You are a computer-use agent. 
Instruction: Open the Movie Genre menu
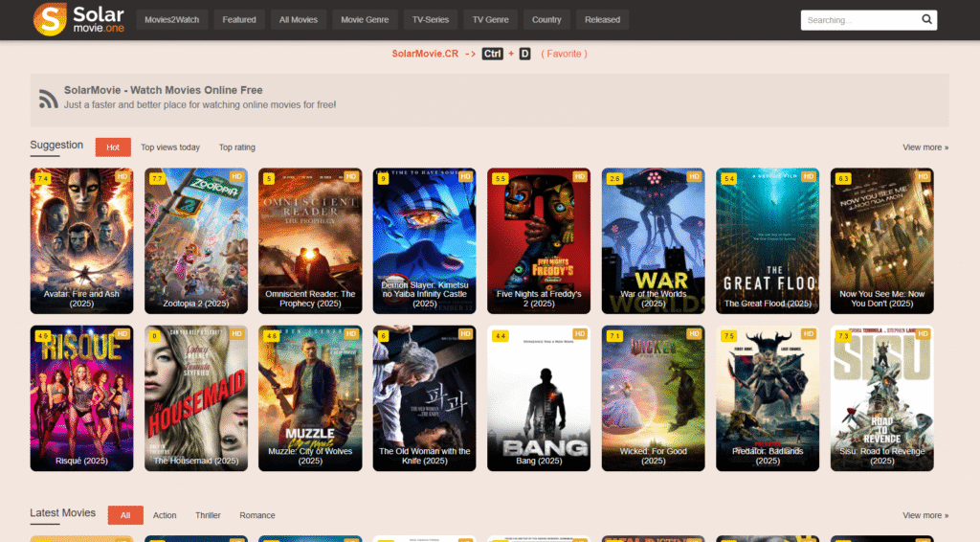(364, 19)
